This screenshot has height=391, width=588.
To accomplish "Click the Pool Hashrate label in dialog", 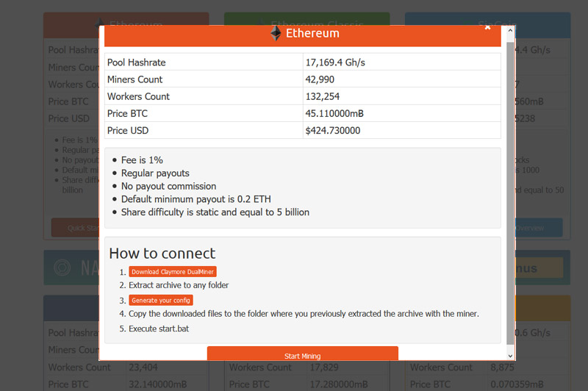I will pyautogui.click(x=137, y=62).
